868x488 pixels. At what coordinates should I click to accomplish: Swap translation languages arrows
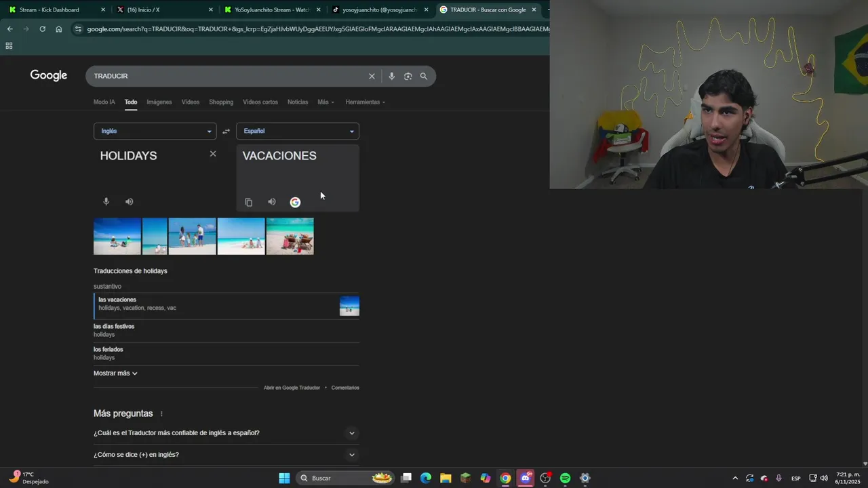[x=226, y=131]
